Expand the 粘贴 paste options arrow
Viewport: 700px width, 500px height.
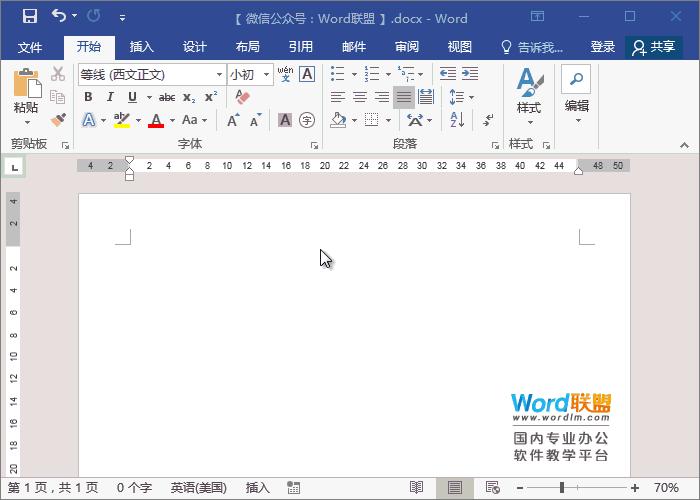click(26, 122)
